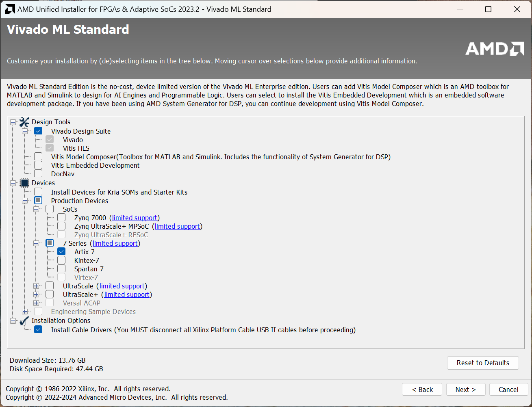The width and height of the screenshot is (532, 407).
Task: Uncheck the Artix-7 device checkbox
Action: point(61,252)
